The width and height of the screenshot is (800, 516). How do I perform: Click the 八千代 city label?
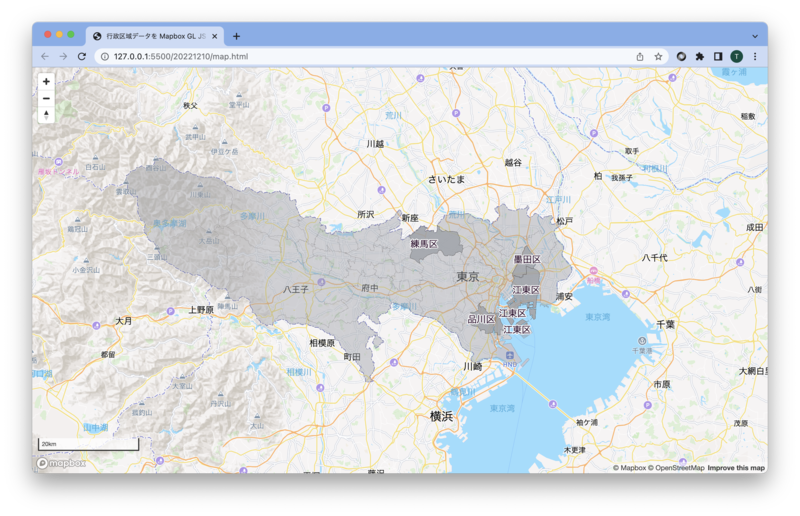tap(655, 258)
